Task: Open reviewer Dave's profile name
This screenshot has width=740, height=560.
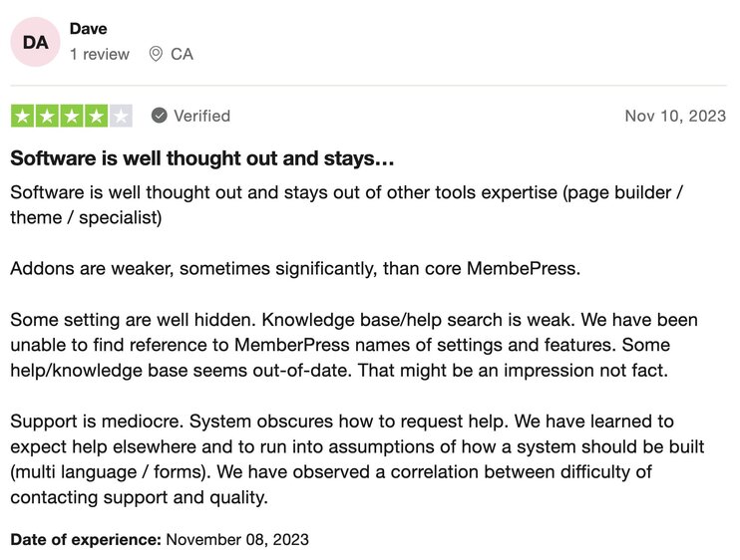Action: click(89, 29)
